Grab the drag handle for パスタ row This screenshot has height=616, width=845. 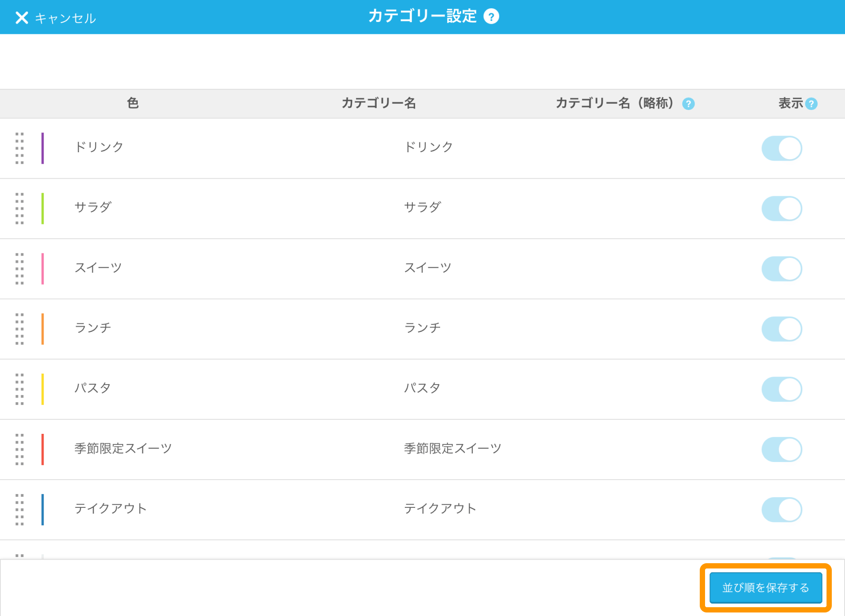tap(19, 389)
